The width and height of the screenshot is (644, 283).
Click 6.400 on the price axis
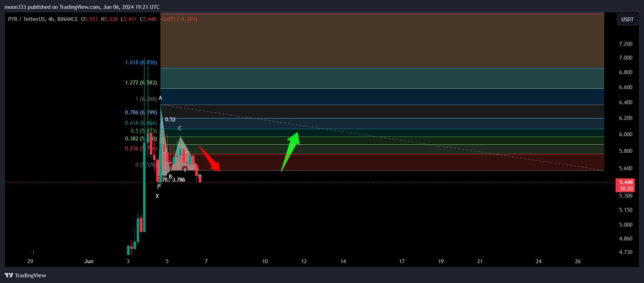point(626,102)
